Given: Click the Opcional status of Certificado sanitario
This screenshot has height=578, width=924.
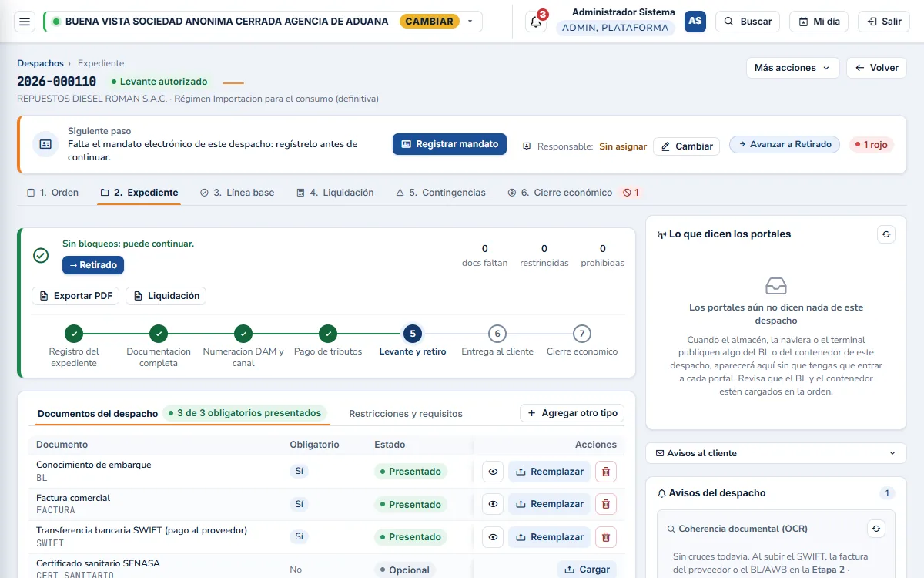Looking at the screenshot, I should [405, 570].
